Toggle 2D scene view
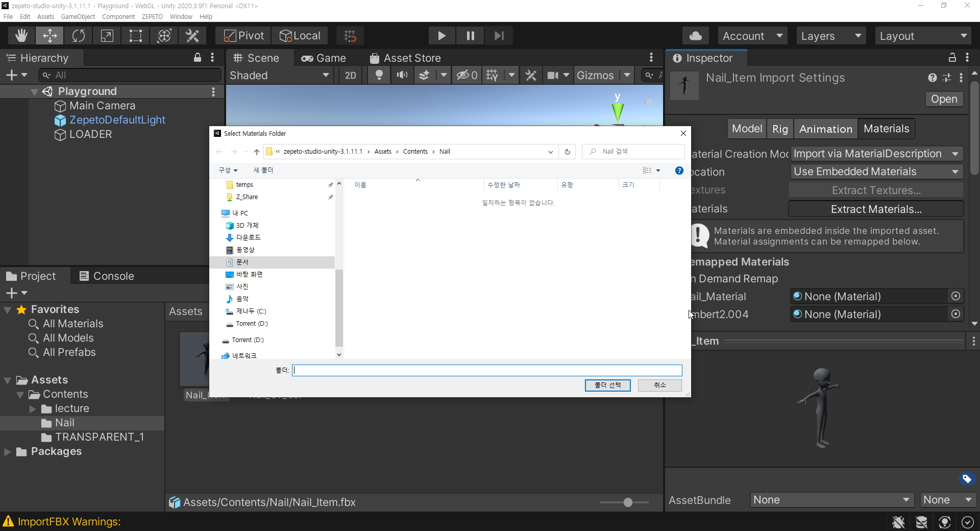This screenshot has height=531, width=980. (x=350, y=76)
